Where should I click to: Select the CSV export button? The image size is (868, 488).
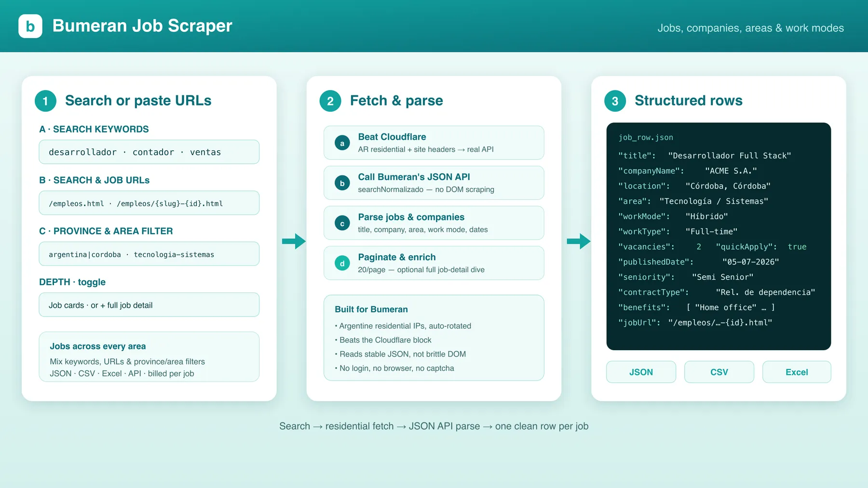(719, 372)
